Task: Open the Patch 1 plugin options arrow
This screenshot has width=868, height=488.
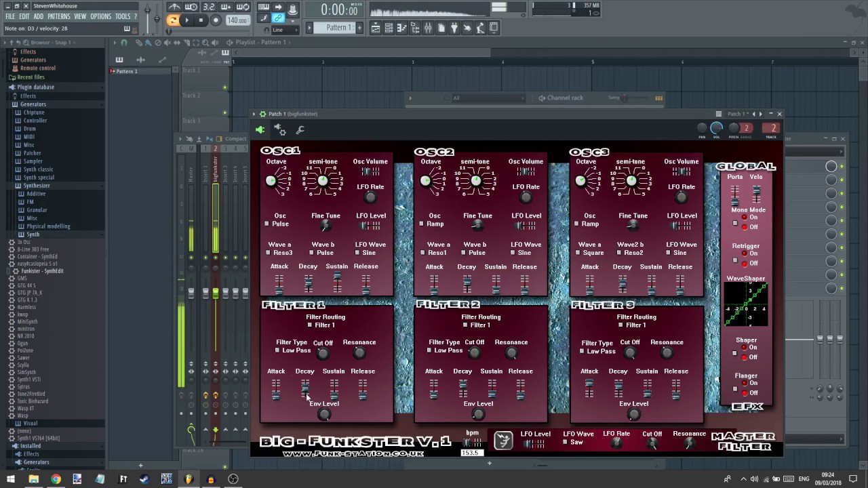Action: point(254,114)
